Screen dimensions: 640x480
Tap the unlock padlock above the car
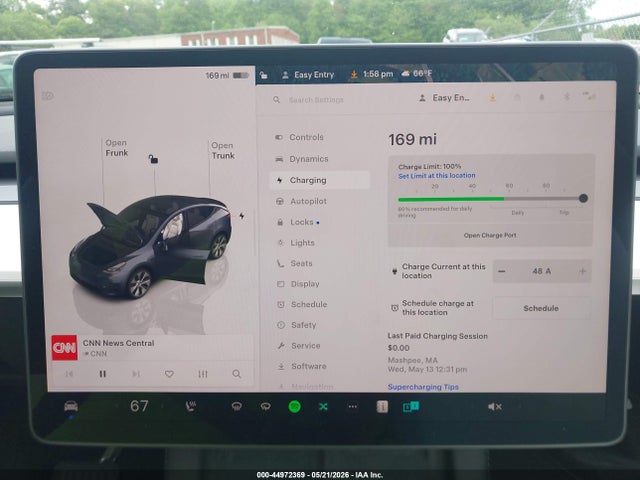[153, 159]
